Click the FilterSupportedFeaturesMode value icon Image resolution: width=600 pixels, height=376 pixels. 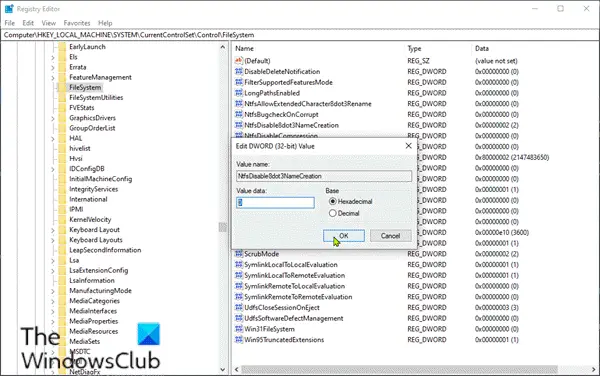[x=239, y=82]
